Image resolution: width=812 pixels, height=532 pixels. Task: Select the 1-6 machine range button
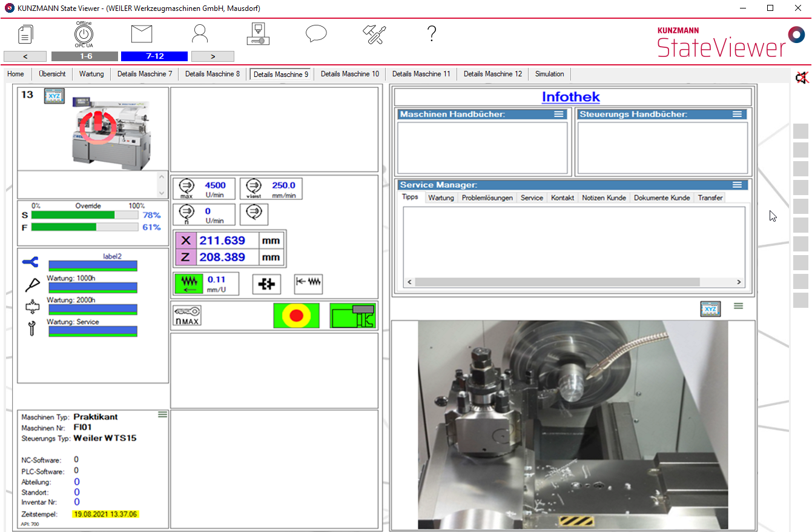tap(84, 56)
